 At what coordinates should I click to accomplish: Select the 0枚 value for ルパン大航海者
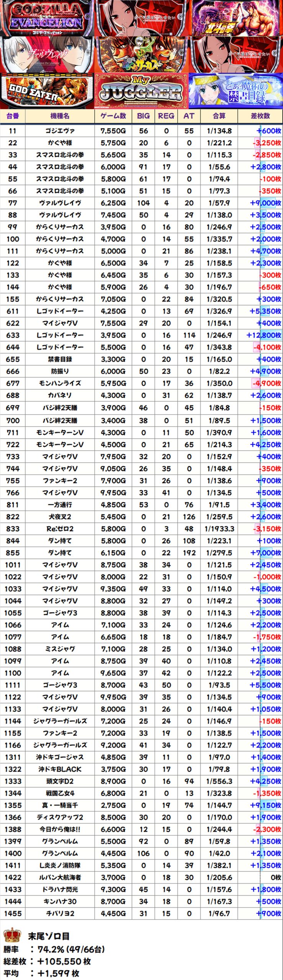(x=276, y=877)
